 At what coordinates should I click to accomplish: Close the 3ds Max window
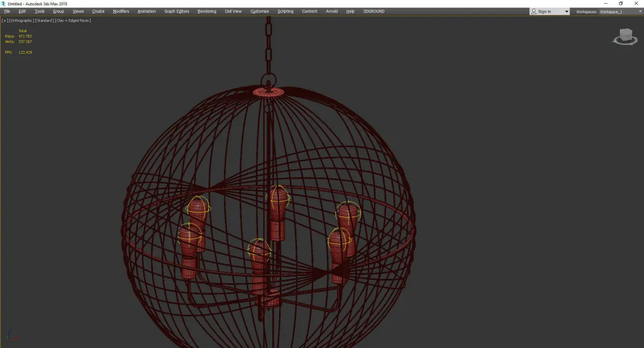(636, 4)
